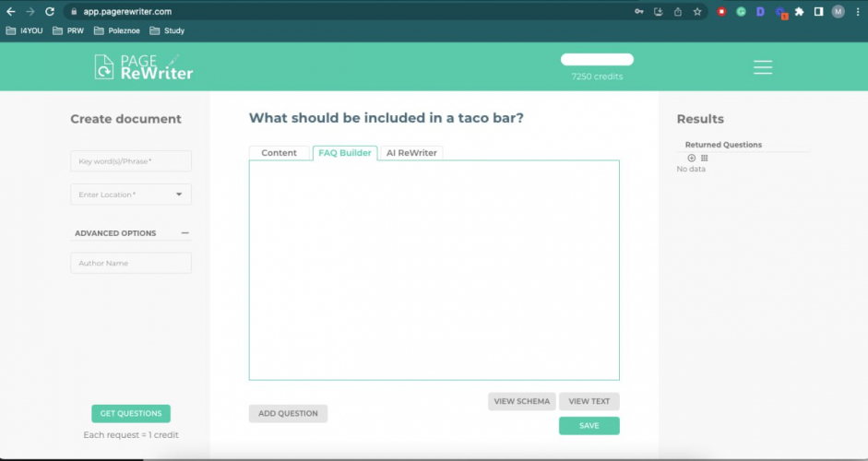
Task: Toggle the browser side panel icon
Action: (819, 12)
